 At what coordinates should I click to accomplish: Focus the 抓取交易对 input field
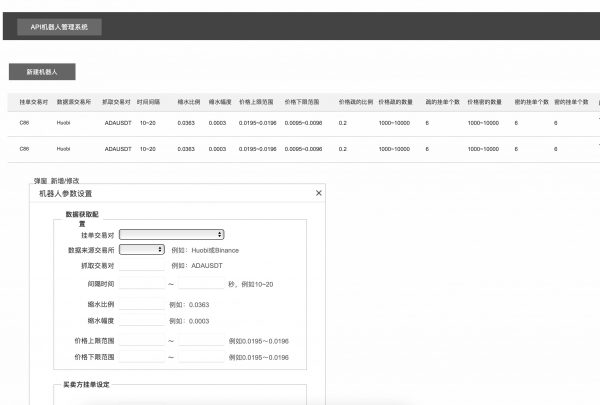point(142,265)
